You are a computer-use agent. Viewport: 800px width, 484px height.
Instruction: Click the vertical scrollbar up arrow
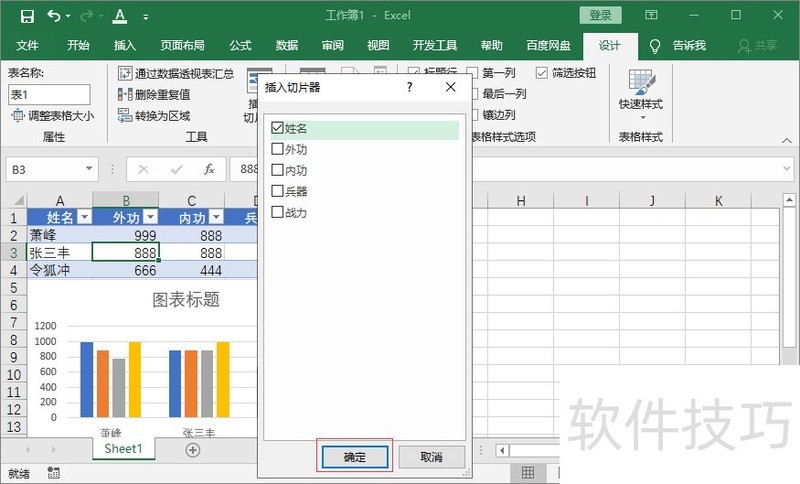pos(789,199)
